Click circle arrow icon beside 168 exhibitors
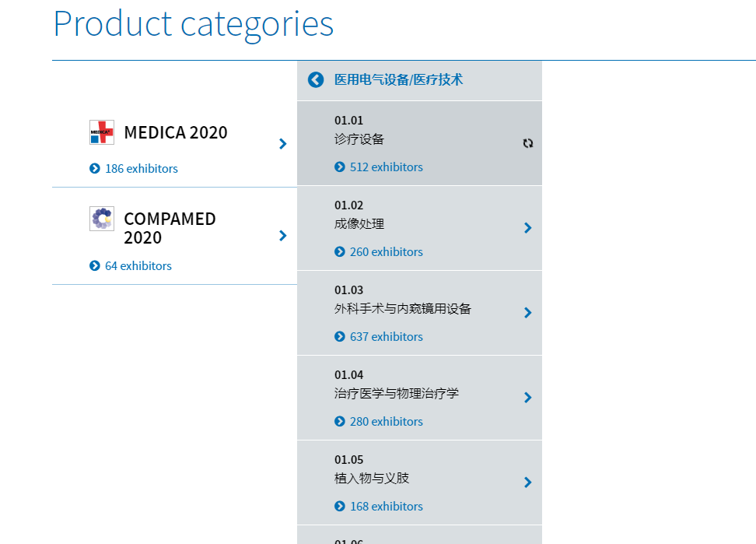 [x=339, y=507]
